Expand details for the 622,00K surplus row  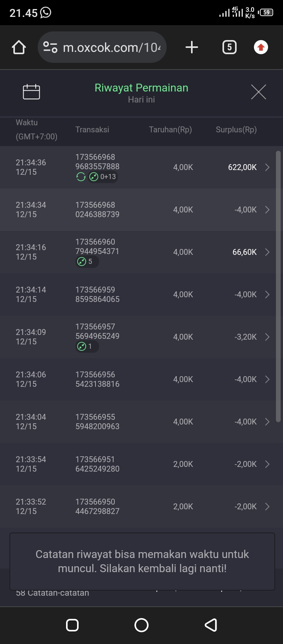pos(267,167)
